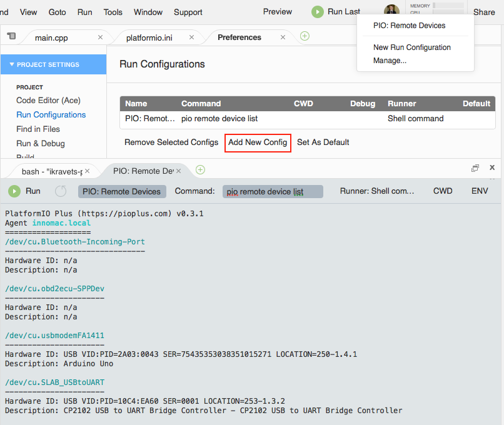This screenshot has height=425, width=504.
Task: Open the View menu
Action: pos(28,12)
